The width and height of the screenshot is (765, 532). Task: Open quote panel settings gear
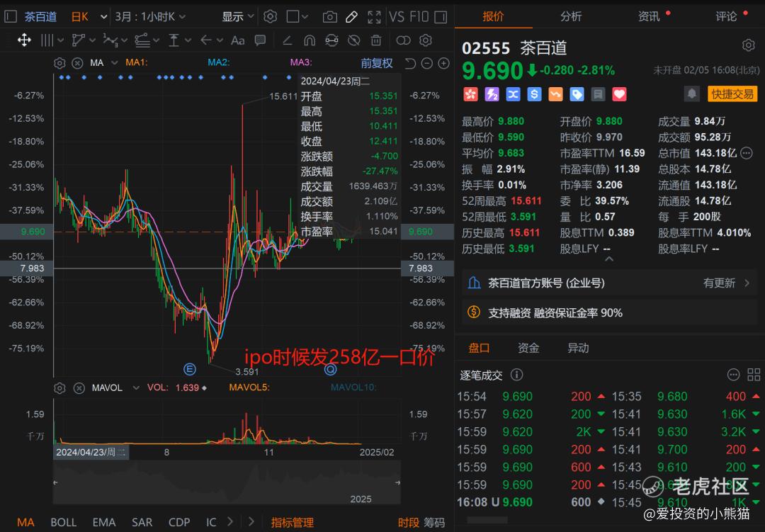(x=749, y=46)
